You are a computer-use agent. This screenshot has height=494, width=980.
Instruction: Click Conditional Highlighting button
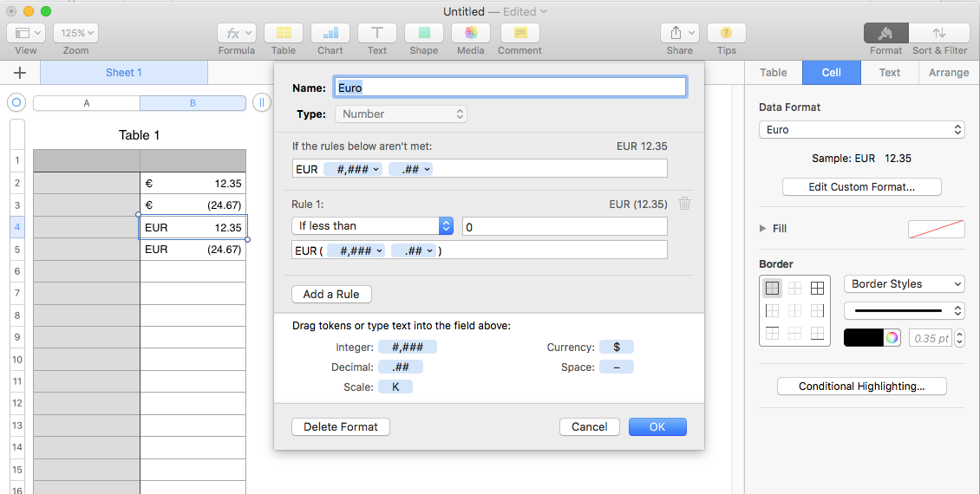pos(862,386)
